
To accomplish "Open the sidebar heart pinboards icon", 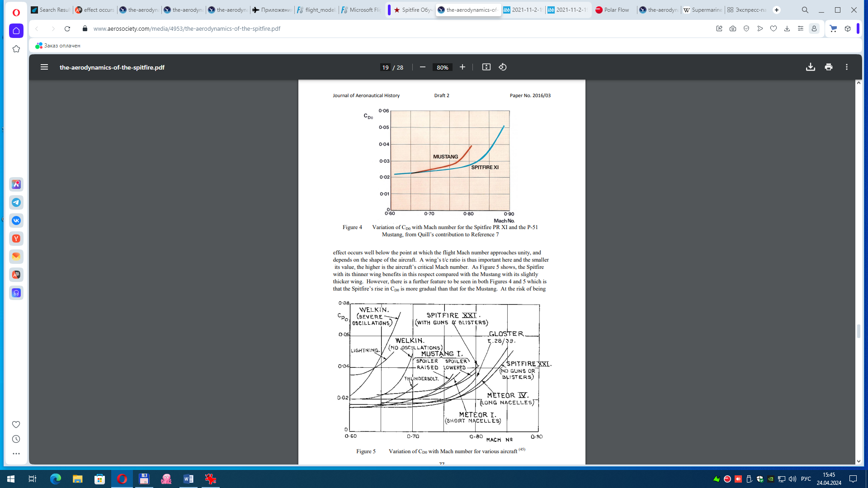I will click(x=16, y=424).
